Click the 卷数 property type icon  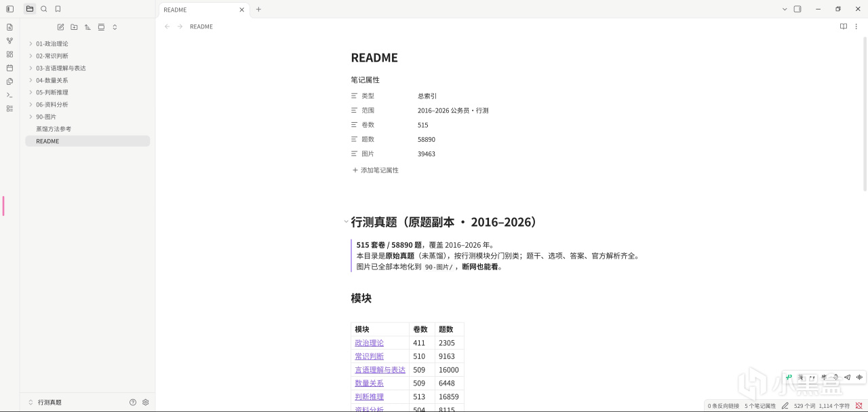click(354, 125)
